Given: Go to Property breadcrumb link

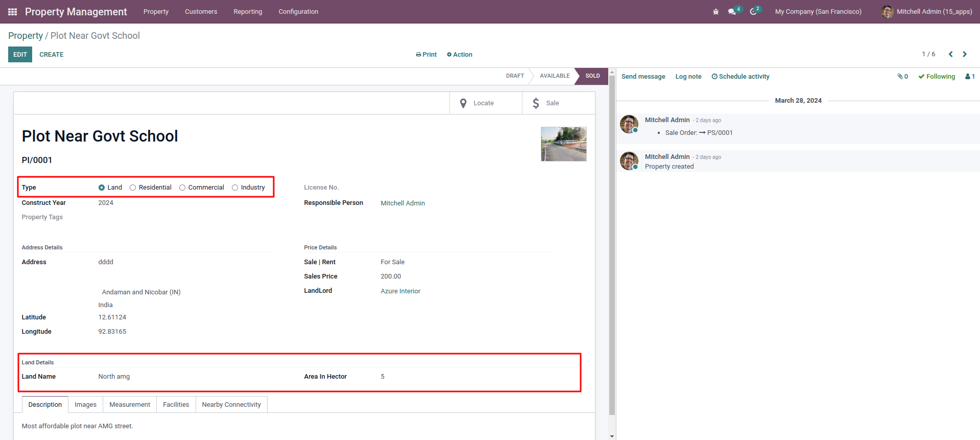Looking at the screenshot, I should coord(26,36).
